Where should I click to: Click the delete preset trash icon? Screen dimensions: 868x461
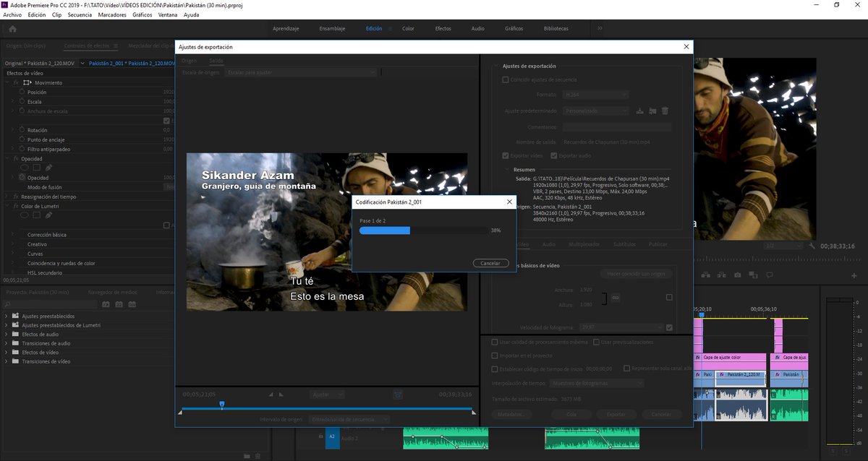665,111
